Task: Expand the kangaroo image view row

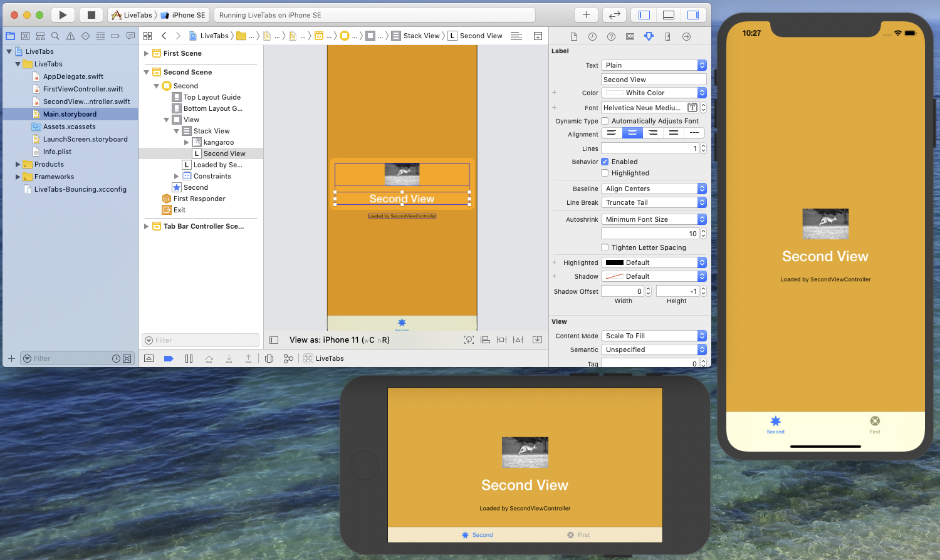Action: 186,142
